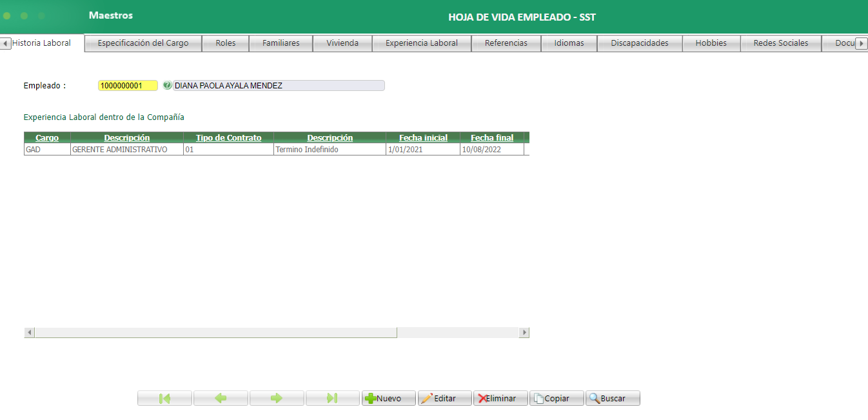Switch to the Discapacidades tab
868x420 pixels.
pyautogui.click(x=640, y=43)
